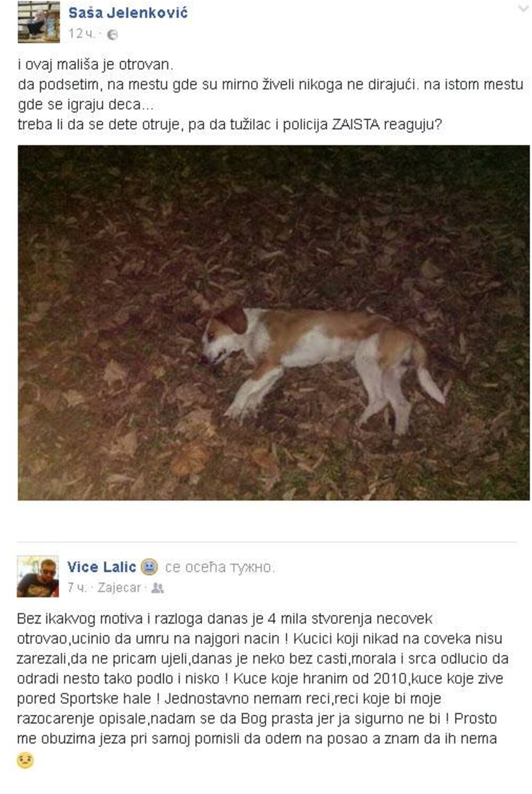Viewport: 532px width, 794px height.
Task: Click the sad emoji ending Vice's post
Action: (x=26, y=760)
